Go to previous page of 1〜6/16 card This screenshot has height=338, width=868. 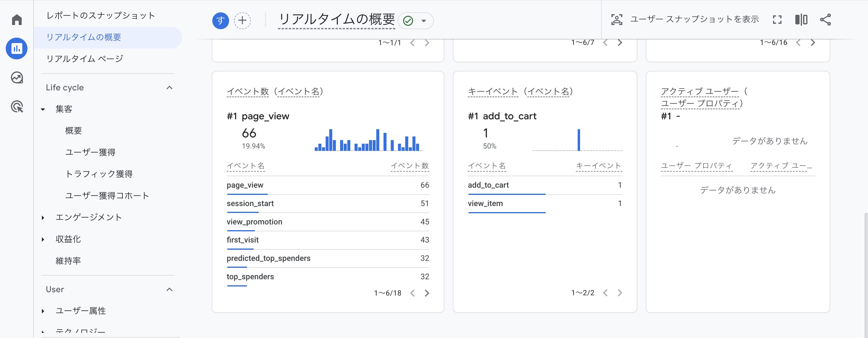pyautogui.click(x=798, y=43)
